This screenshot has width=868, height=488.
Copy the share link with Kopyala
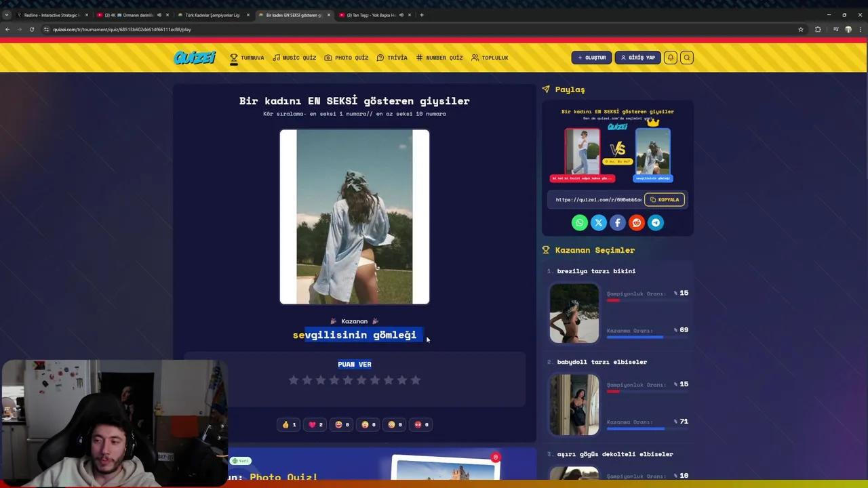[x=665, y=199]
